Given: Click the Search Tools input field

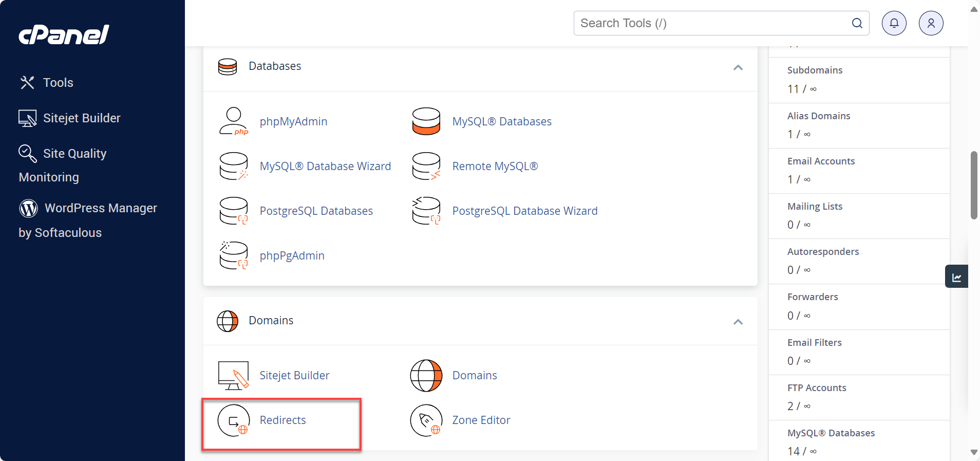Looking at the screenshot, I should [714, 23].
